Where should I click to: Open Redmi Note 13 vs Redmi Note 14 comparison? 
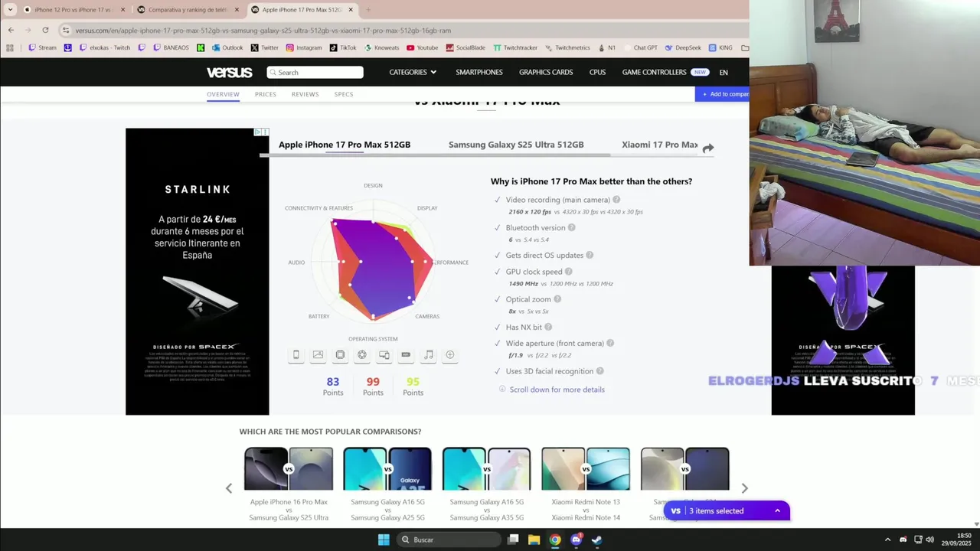(586, 484)
